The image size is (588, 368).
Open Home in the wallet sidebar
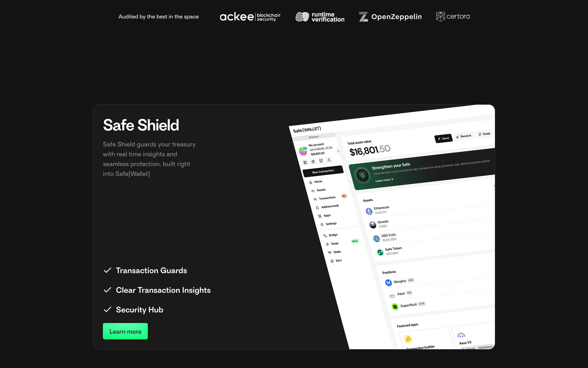tap(316, 182)
